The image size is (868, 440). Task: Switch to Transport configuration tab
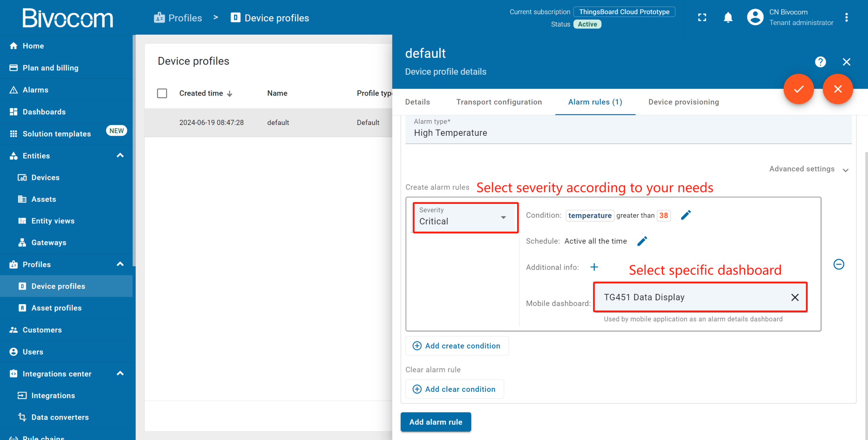tap(499, 102)
